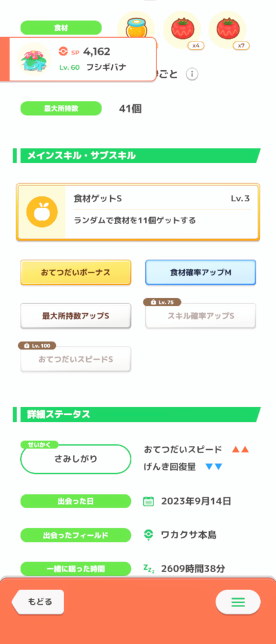
Task: Tap the Lv. 100 lock badge
Action: tap(37, 346)
